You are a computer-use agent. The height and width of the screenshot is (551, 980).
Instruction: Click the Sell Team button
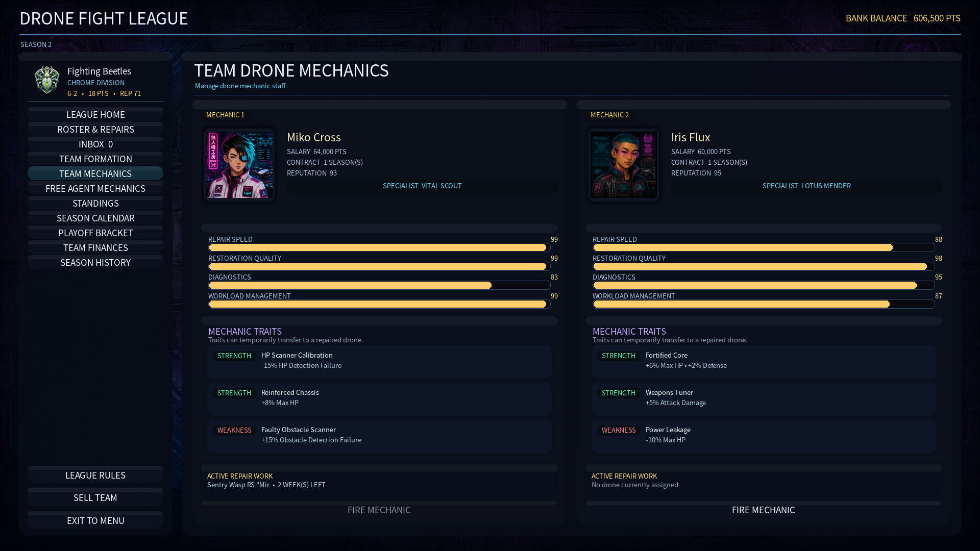pos(95,497)
